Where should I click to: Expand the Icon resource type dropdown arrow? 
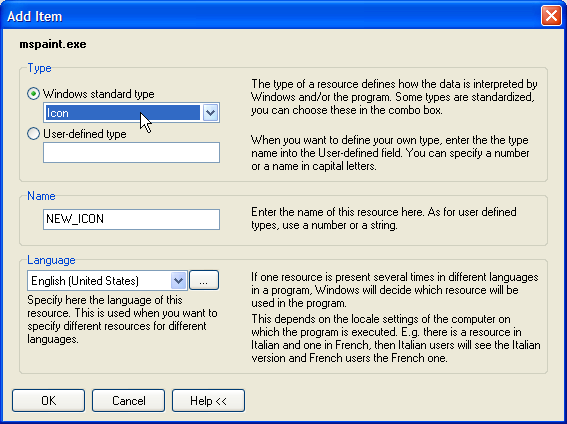[x=210, y=113]
